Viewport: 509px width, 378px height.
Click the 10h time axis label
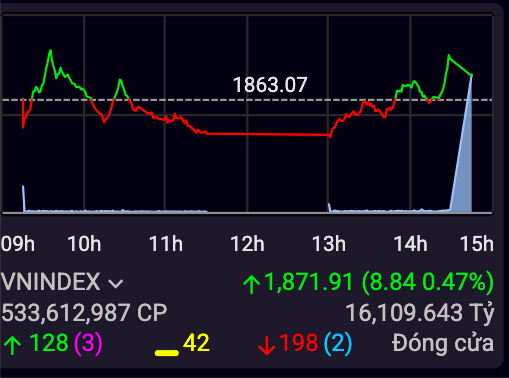point(84,244)
